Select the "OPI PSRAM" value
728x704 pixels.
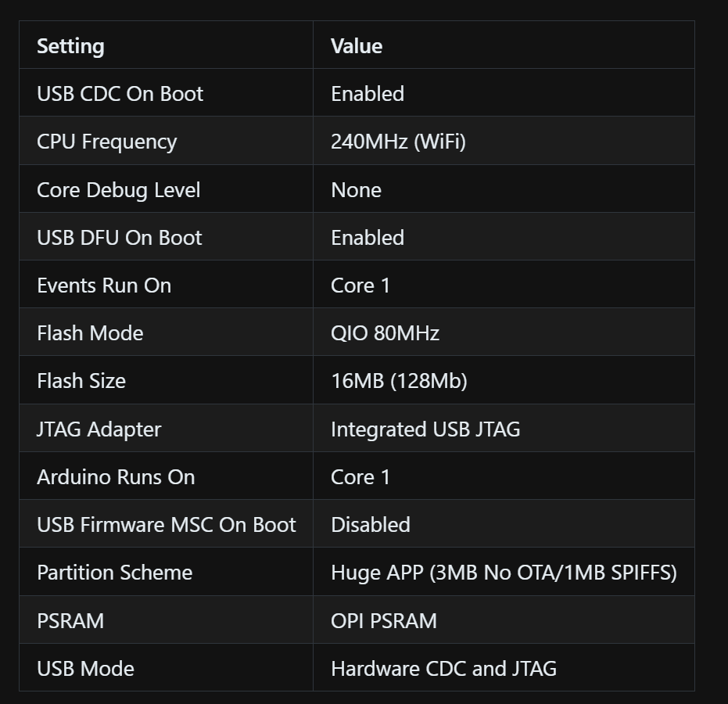[384, 621]
